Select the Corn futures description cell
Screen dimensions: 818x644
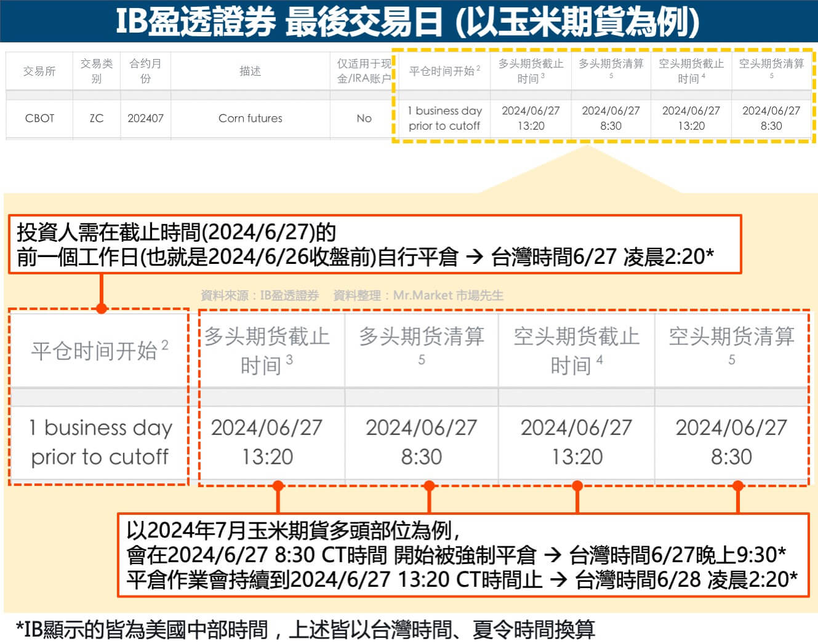tap(251, 118)
